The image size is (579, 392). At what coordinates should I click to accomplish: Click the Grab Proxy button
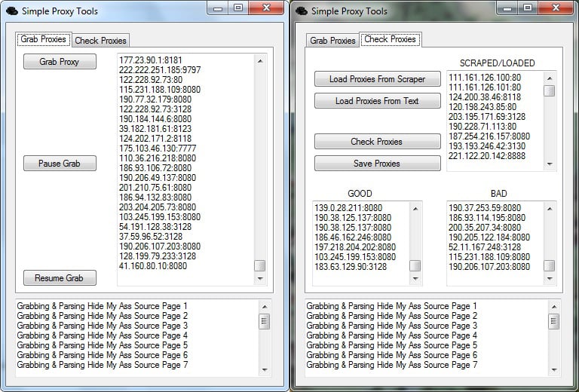pos(60,62)
